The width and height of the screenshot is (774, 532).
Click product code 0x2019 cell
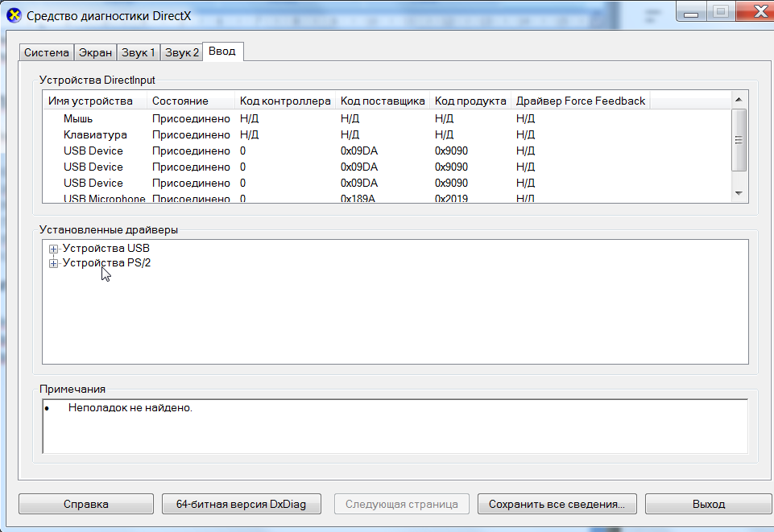click(x=451, y=198)
